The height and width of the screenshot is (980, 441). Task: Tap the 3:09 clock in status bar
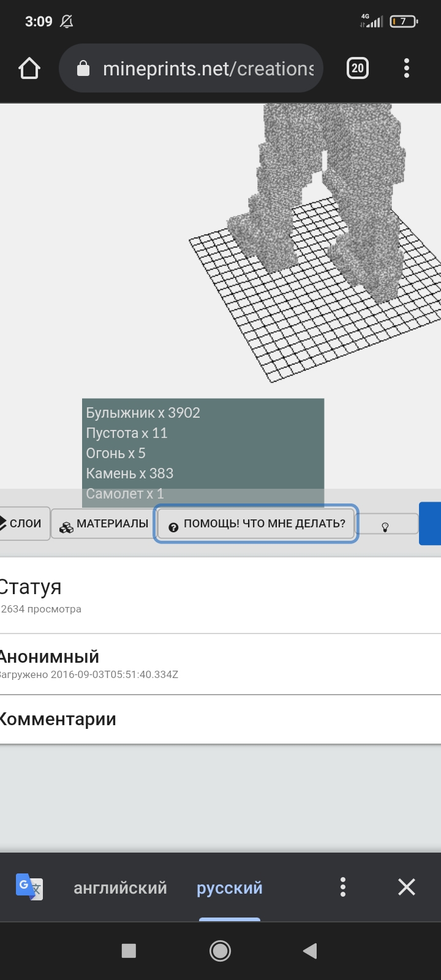[x=39, y=21]
